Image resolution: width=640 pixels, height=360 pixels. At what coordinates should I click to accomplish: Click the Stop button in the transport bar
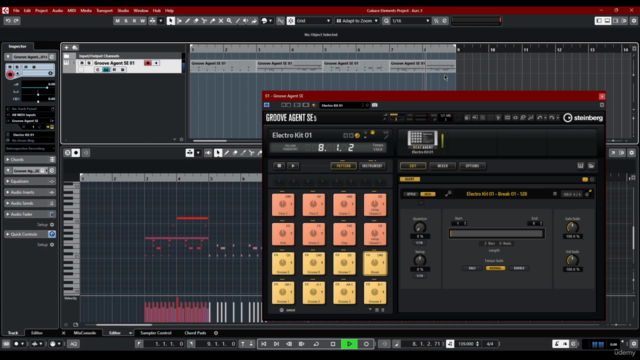(x=333, y=344)
